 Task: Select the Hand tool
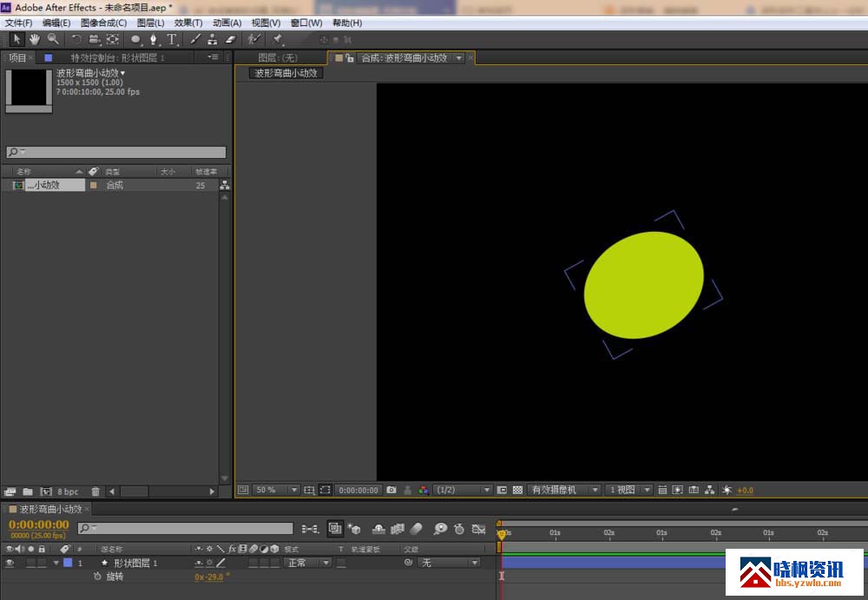[35, 39]
